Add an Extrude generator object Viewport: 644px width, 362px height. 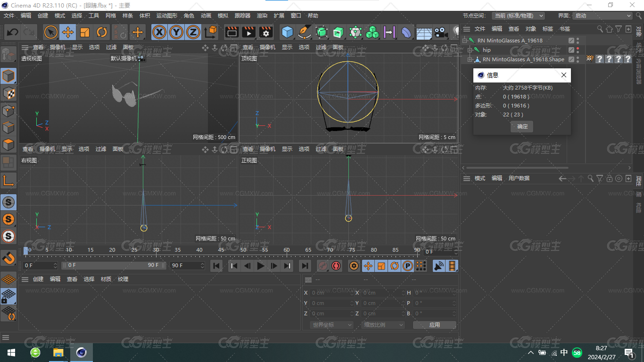click(339, 32)
